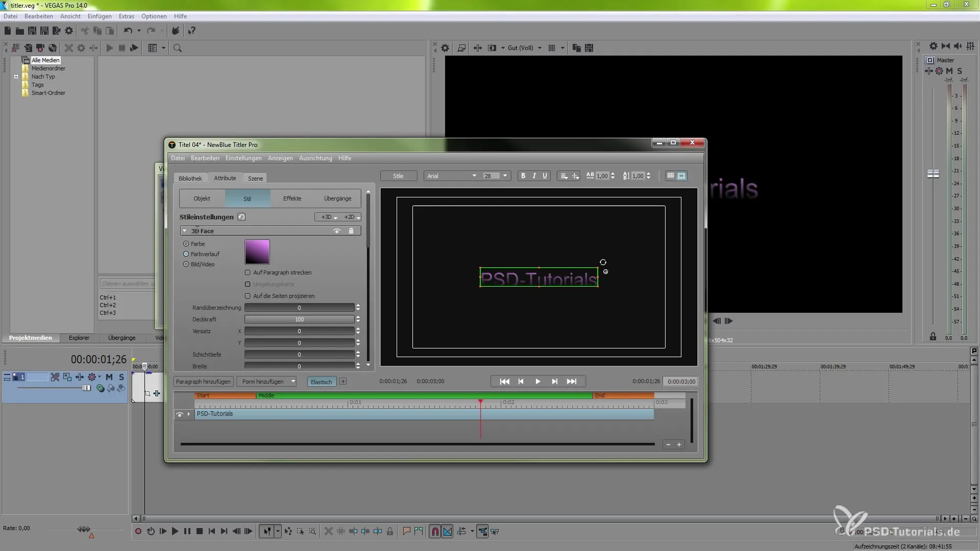
Task: Switch to the Bibliothek tab
Action: (x=190, y=179)
